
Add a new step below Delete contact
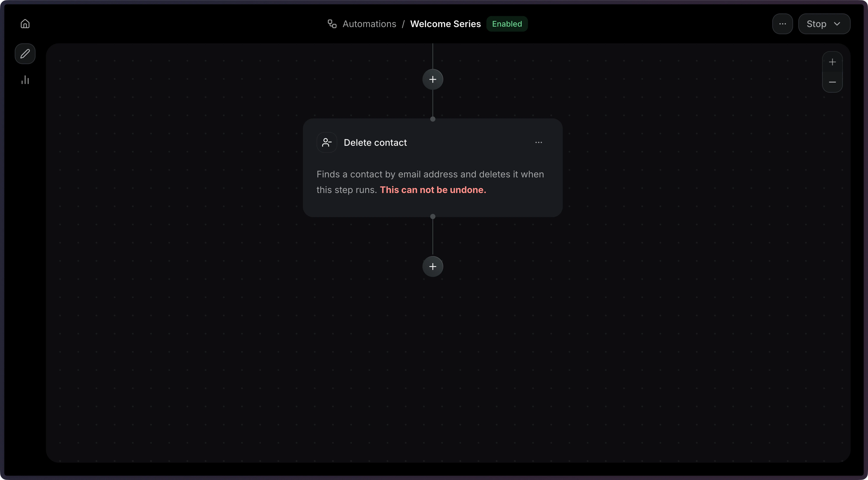(x=433, y=266)
